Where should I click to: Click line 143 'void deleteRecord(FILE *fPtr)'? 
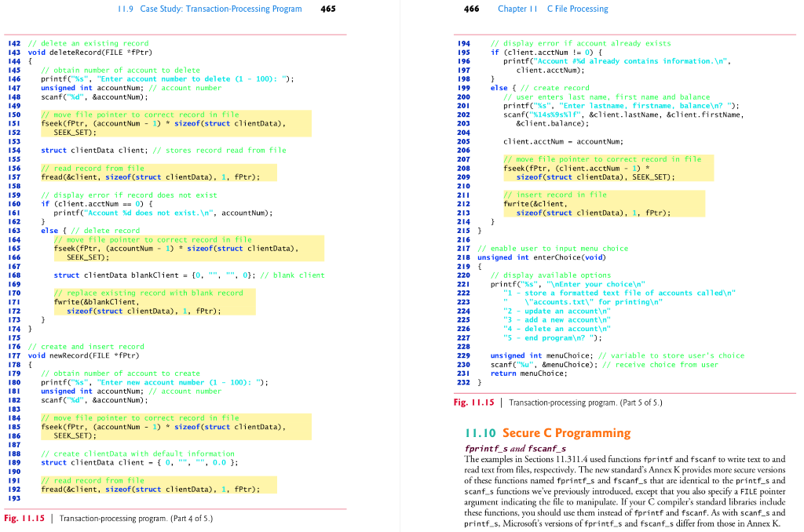pos(90,53)
